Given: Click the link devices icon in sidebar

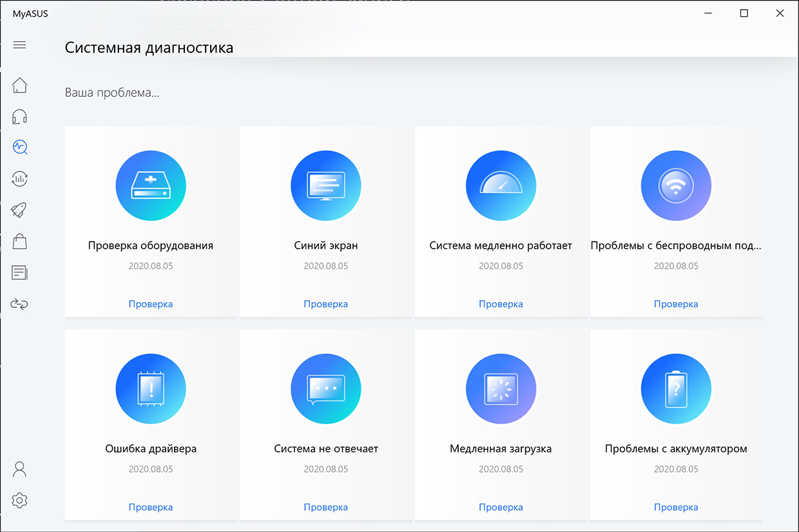Looking at the screenshot, I should coord(19,304).
